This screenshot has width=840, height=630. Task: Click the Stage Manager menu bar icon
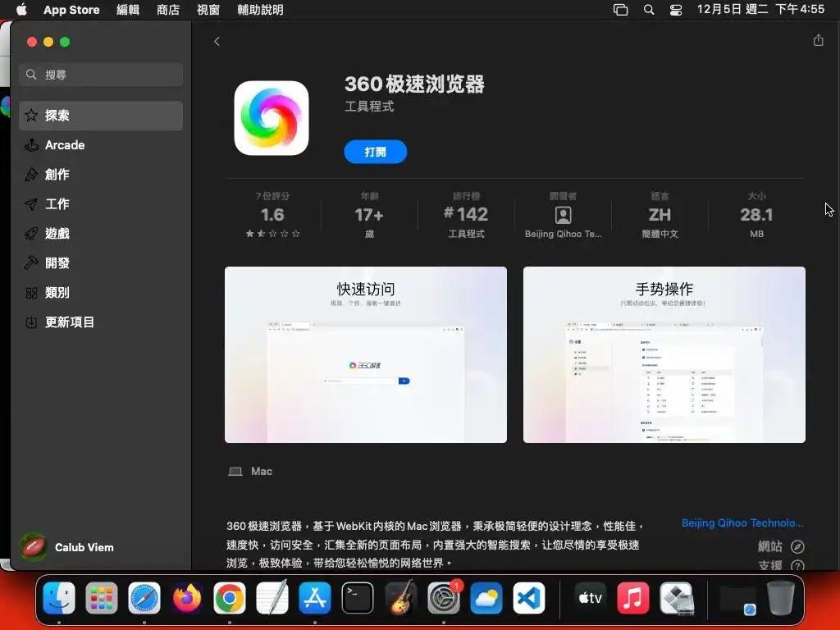(x=620, y=10)
